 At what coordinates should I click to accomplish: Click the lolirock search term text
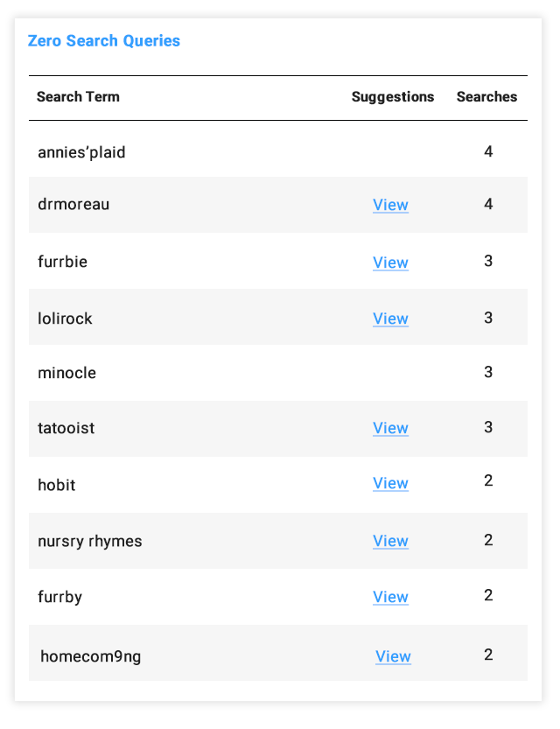pos(65,319)
